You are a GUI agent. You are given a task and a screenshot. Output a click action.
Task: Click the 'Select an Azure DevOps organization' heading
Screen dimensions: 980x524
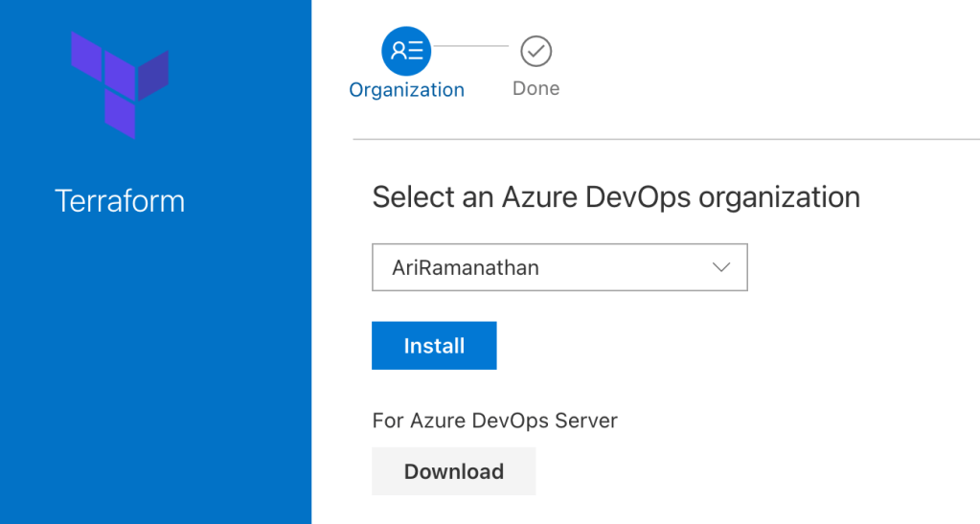615,197
